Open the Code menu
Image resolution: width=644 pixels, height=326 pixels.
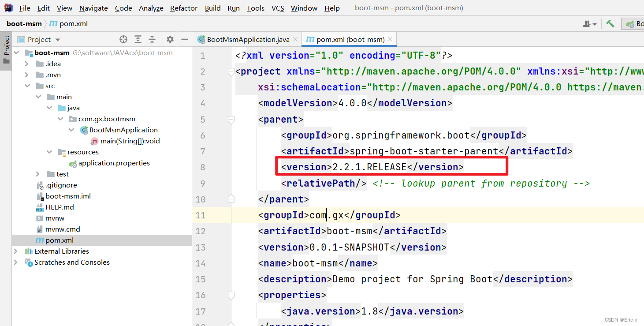pos(123,8)
